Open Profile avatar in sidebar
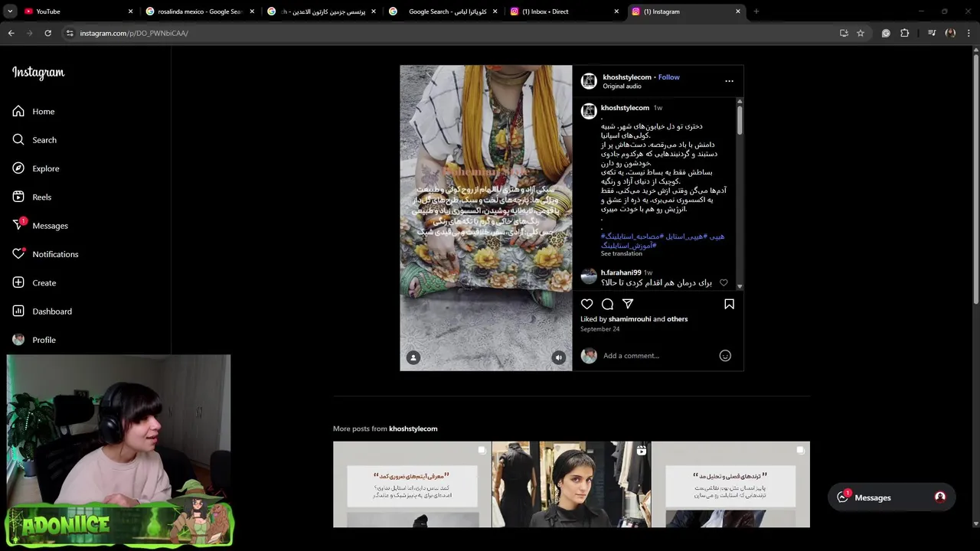 pos(18,340)
